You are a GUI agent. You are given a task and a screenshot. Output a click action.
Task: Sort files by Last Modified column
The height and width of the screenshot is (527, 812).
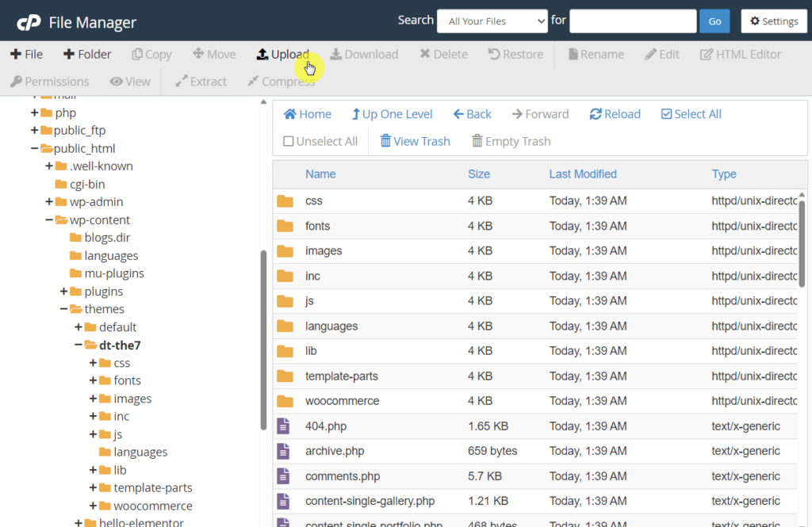tap(583, 174)
